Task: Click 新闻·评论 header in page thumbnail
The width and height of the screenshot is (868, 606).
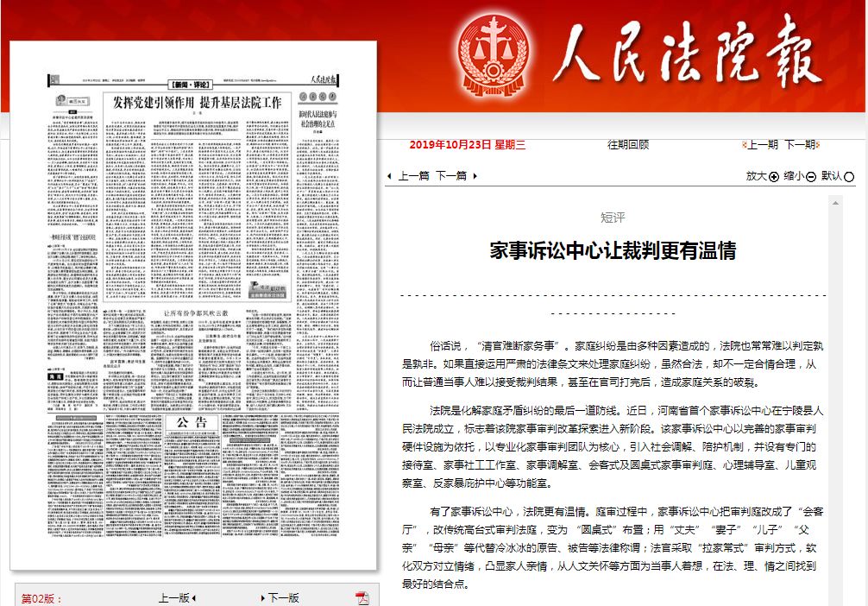Action: pyautogui.click(x=191, y=85)
